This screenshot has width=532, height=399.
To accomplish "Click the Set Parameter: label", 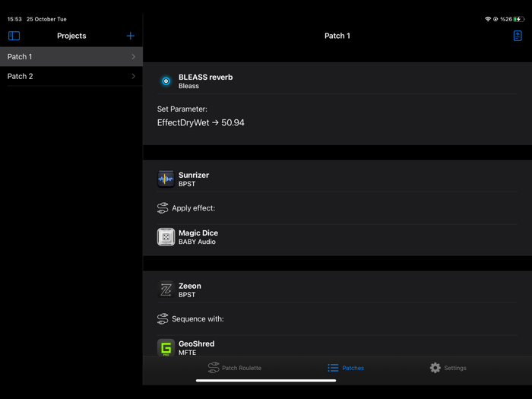I will pos(182,109).
